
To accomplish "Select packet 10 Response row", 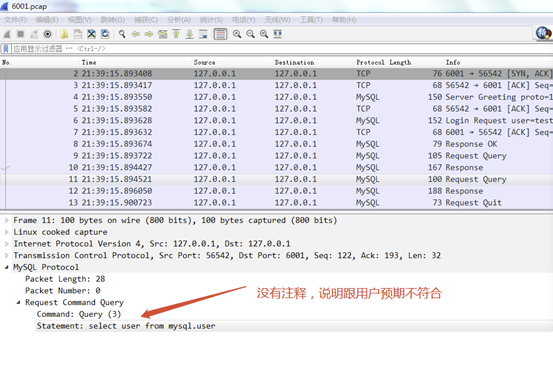I will (x=276, y=167).
